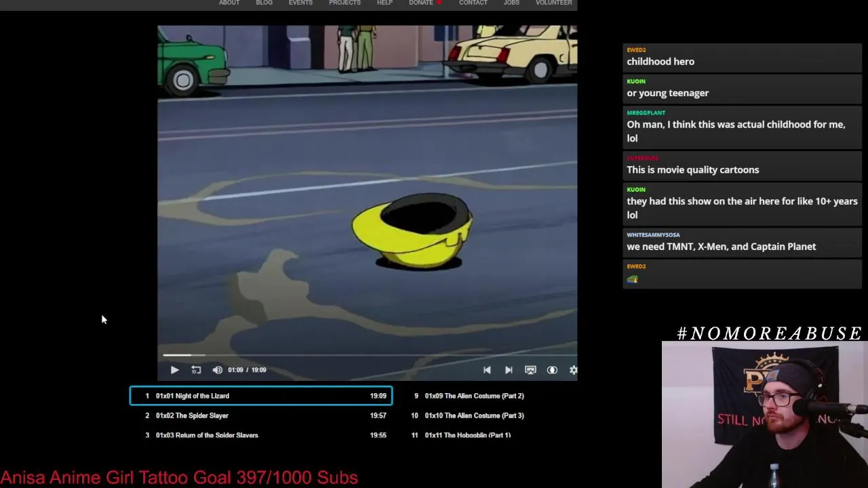Viewport: 868px width, 488px height.
Task: Select 01x09 The Alien Costume (Part 2)
Action: [475, 396]
